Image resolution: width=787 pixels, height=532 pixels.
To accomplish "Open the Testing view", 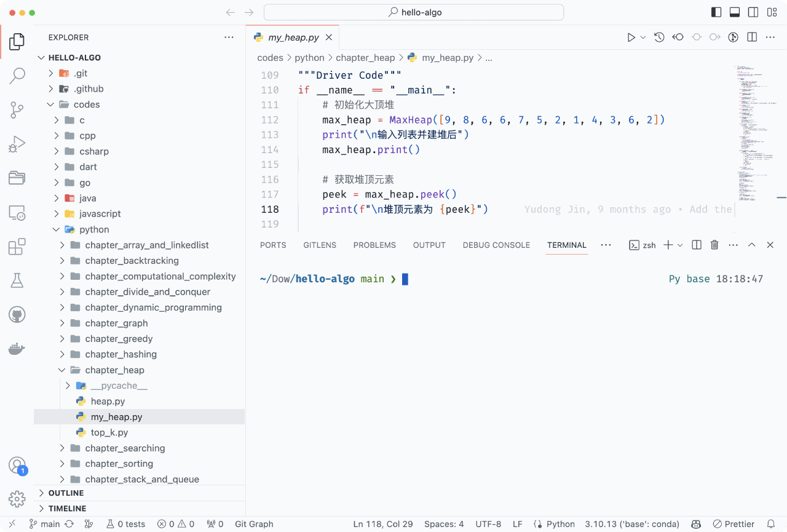I will pyautogui.click(x=17, y=280).
